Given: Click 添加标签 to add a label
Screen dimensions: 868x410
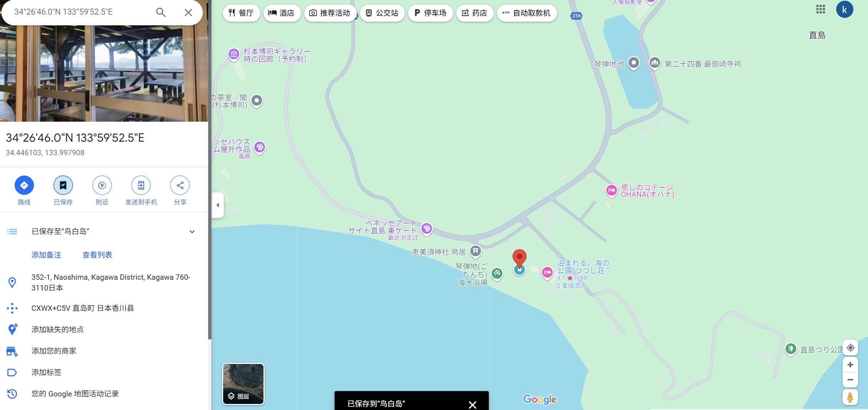Looking at the screenshot, I should click(x=104, y=372).
